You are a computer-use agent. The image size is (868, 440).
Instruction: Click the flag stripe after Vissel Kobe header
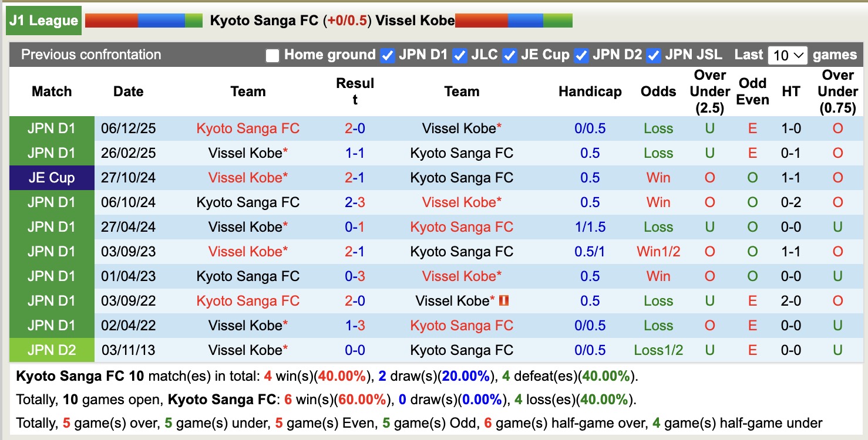[x=514, y=19]
